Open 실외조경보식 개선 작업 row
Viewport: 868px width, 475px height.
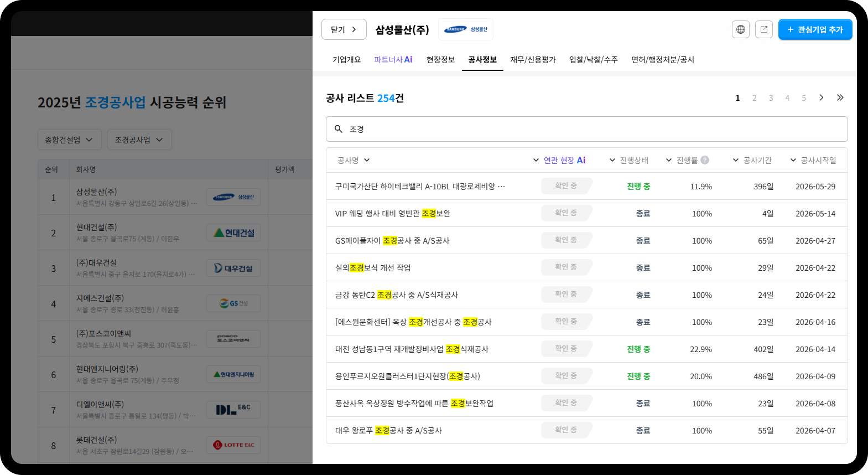point(587,268)
